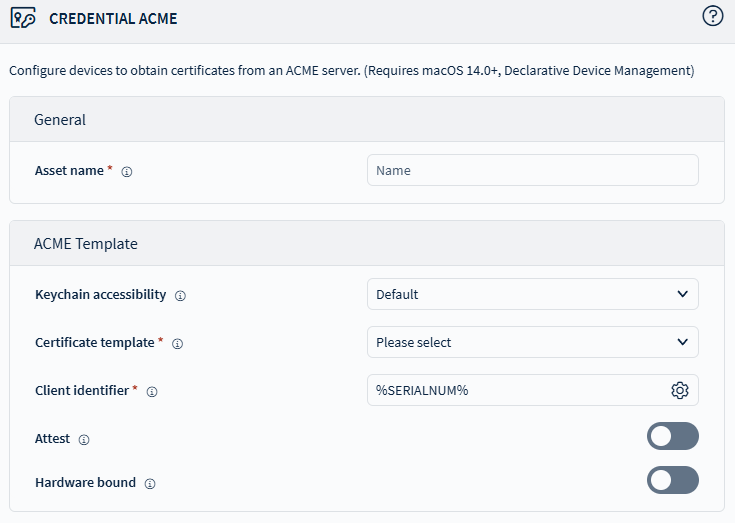Open the Keychain accessibility Default dropdown
The width and height of the screenshot is (735, 523).
pyautogui.click(x=532, y=294)
